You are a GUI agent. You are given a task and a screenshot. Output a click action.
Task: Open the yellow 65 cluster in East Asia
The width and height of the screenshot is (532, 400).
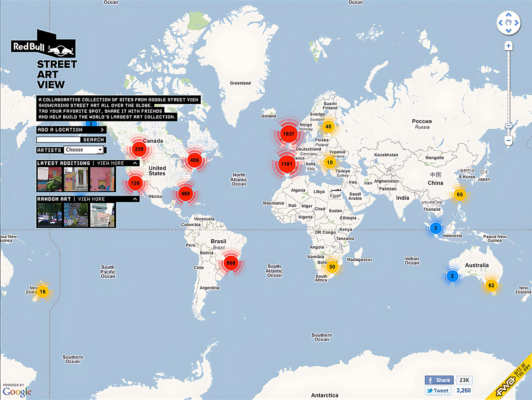pyautogui.click(x=460, y=194)
